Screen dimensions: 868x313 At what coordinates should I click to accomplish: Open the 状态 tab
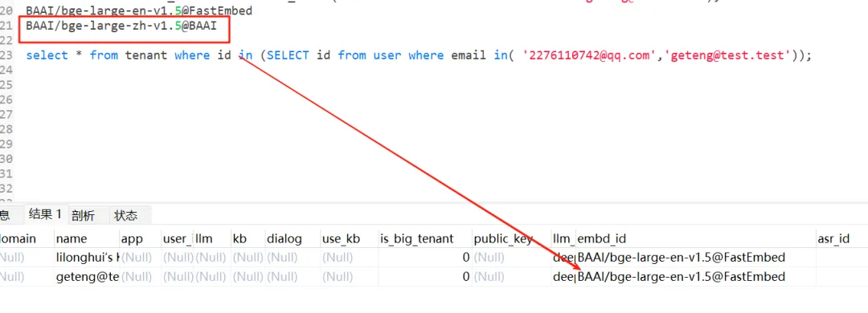tap(125, 216)
